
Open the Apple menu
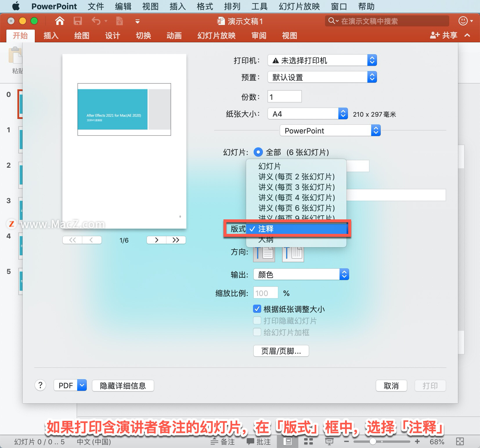[16, 6]
